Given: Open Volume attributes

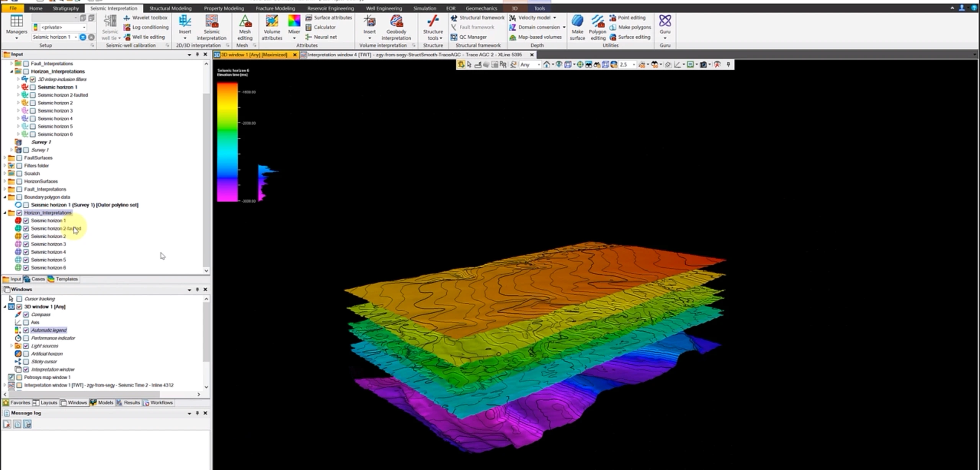Looking at the screenshot, I should pos(272,27).
